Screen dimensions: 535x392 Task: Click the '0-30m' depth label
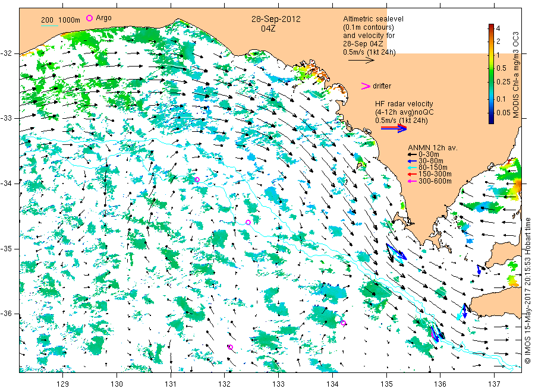point(429,154)
